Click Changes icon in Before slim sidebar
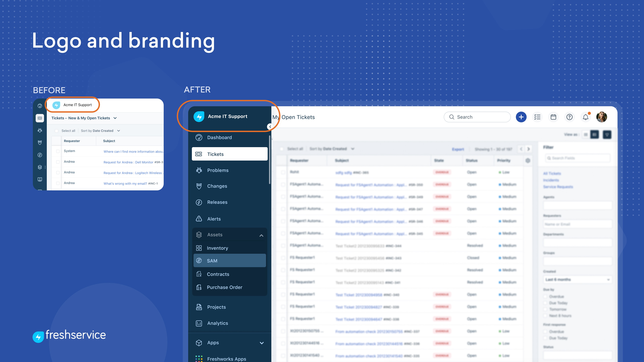The width and height of the screenshot is (644, 362). pyautogui.click(x=40, y=142)
